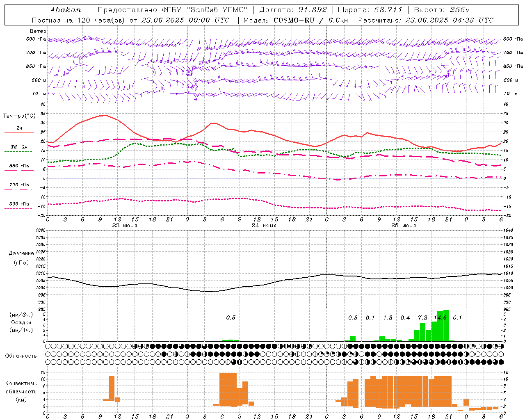Click the '0.5' precipitation total value
This screenshot has width=525, height=420.
231,318
